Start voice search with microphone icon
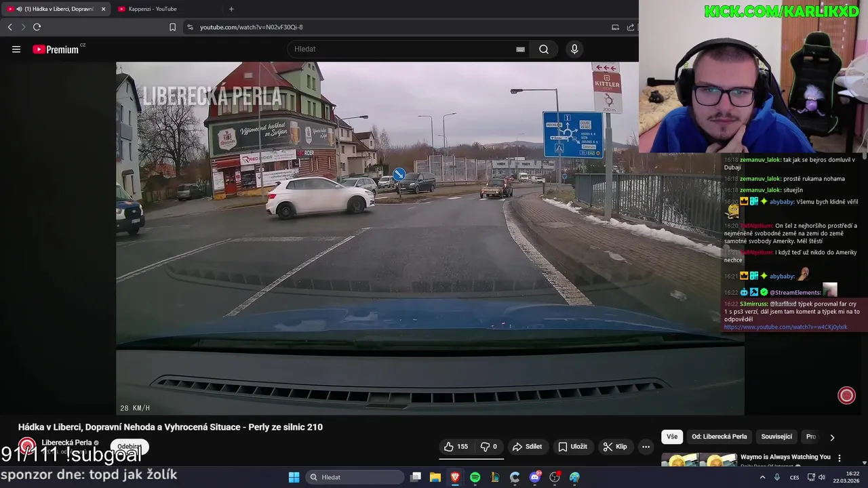Viewport: 868px width, 488px height. pyautogui.click(x=574, y=49)
